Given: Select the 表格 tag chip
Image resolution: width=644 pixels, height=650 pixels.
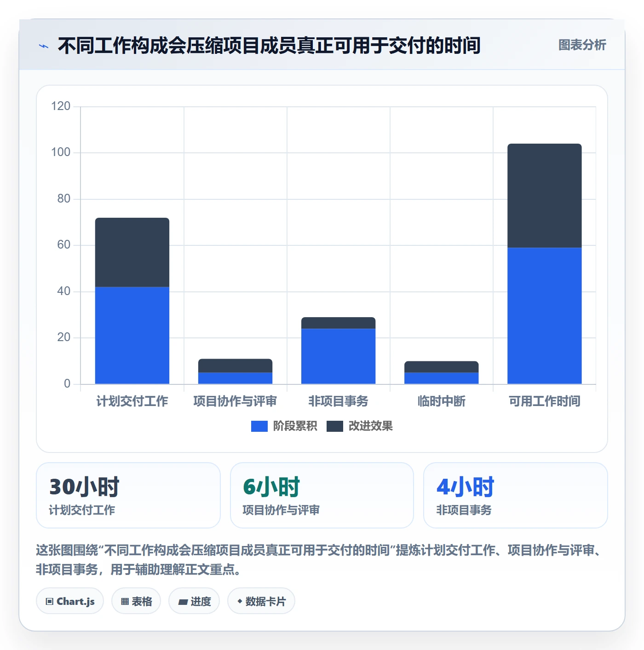Looking at the screenshot, I should pyautogui.click(x=136, y=601).
